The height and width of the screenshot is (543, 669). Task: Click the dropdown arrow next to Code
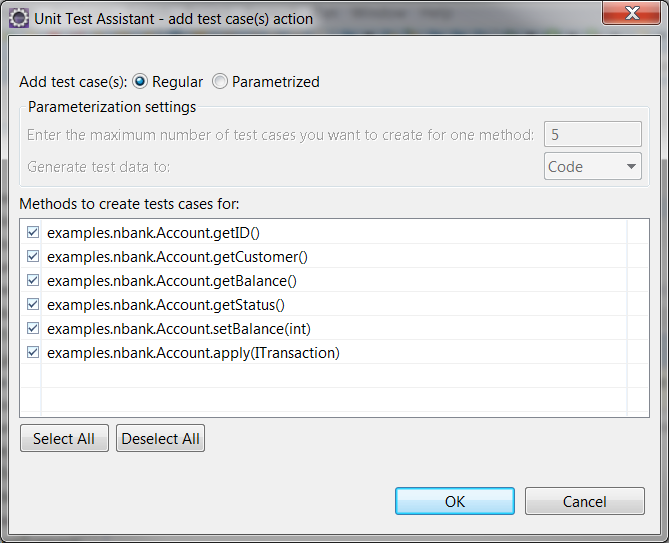(631, 166)
